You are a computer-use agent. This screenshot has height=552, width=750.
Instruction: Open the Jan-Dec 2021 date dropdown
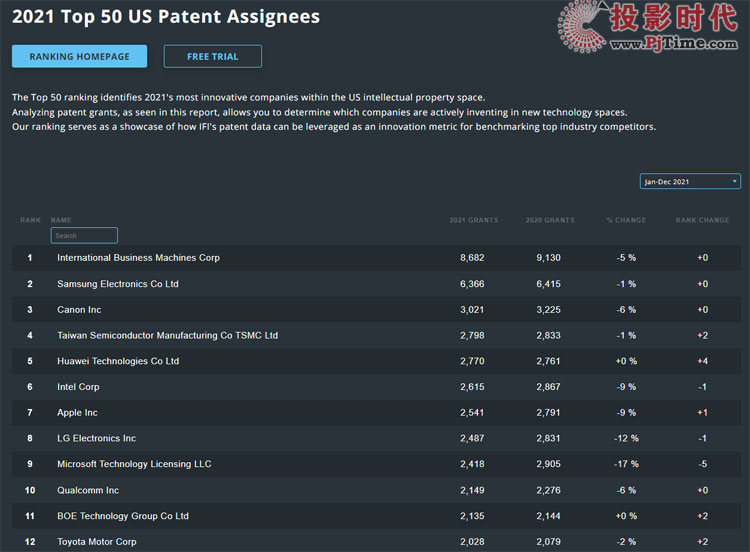690,182
